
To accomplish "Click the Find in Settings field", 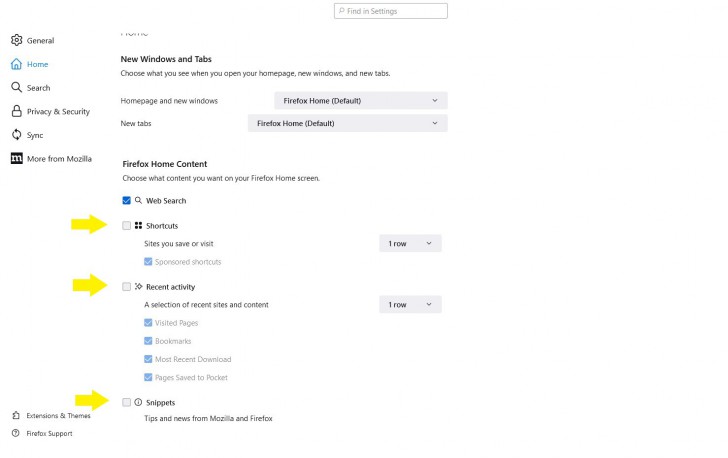I will coord(394,11).
